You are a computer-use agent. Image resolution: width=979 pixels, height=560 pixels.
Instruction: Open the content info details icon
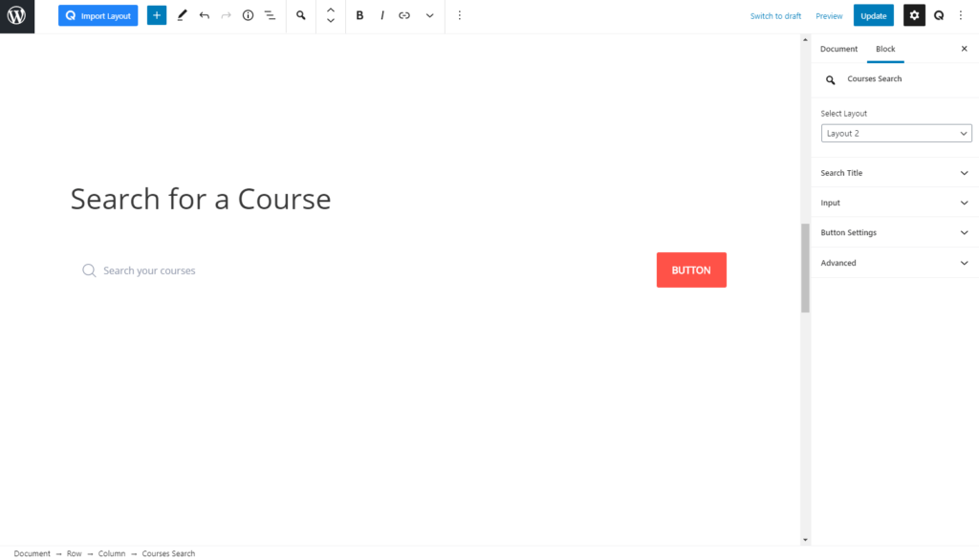[248, 15]
